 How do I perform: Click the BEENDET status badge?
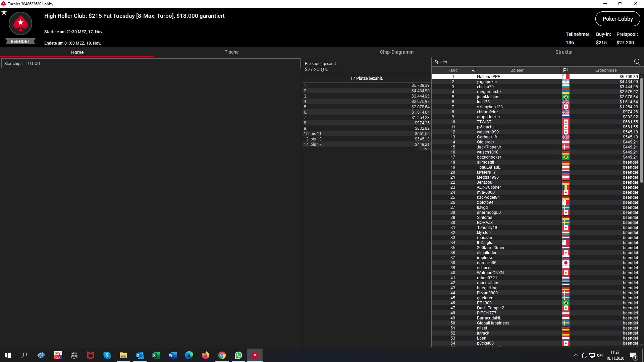pyautogui.click(x=20, y=42)
